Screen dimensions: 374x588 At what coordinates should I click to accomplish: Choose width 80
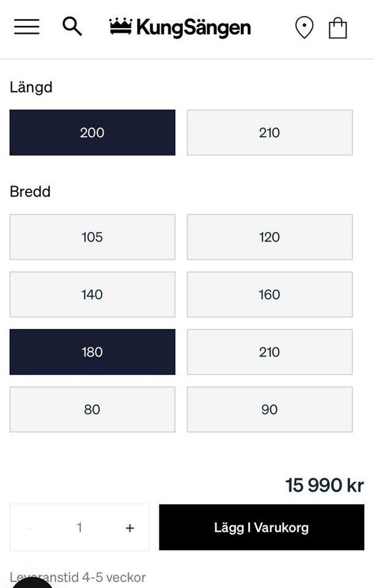[92, 410]
